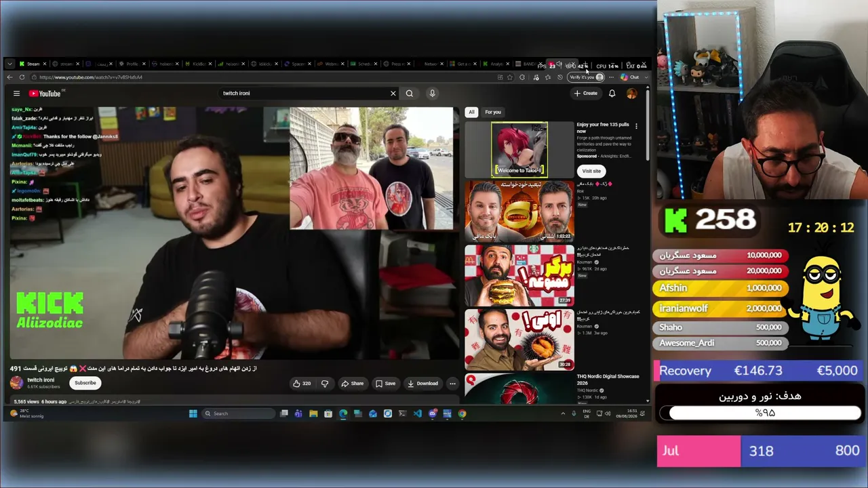Open the YouTube Create button
The width and height of the screenshot is (868, 488).
tap(586, 94)
